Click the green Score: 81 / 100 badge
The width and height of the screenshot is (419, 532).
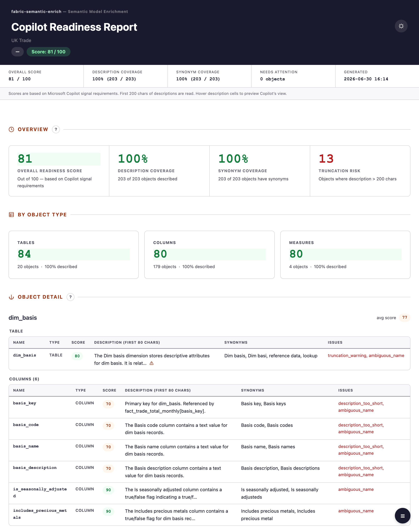48,52
